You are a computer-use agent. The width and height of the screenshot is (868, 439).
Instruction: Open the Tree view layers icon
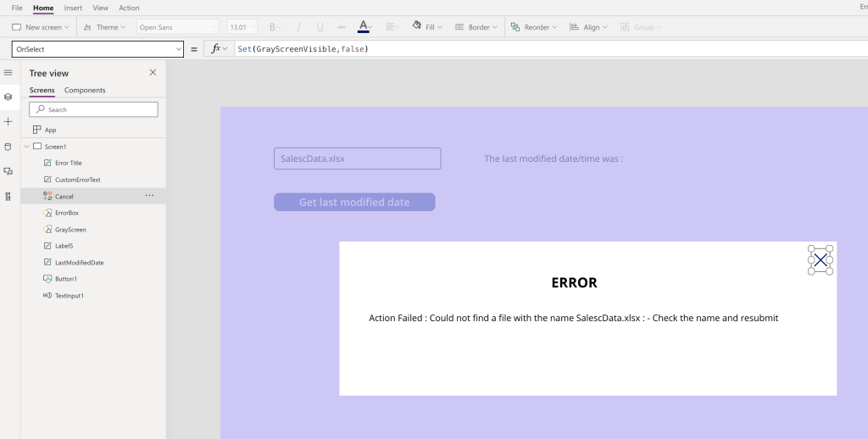coord(8,97)
